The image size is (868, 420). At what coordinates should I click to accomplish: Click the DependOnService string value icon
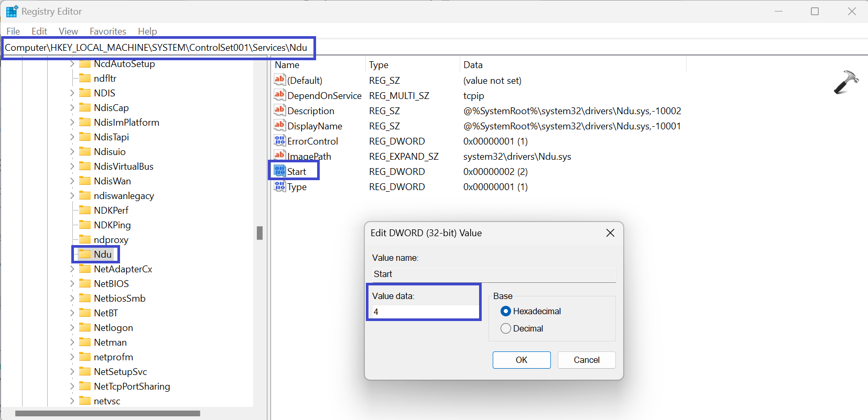(x=280, y=95)
